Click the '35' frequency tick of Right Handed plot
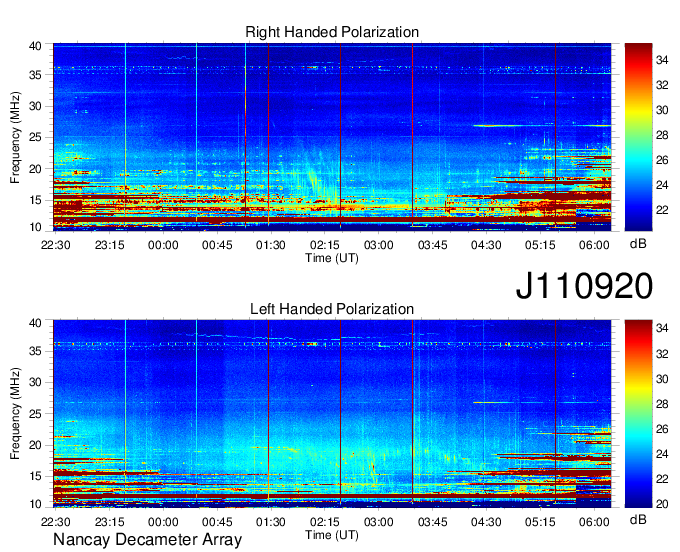680x552 pixels. click(x=35, y=75)
